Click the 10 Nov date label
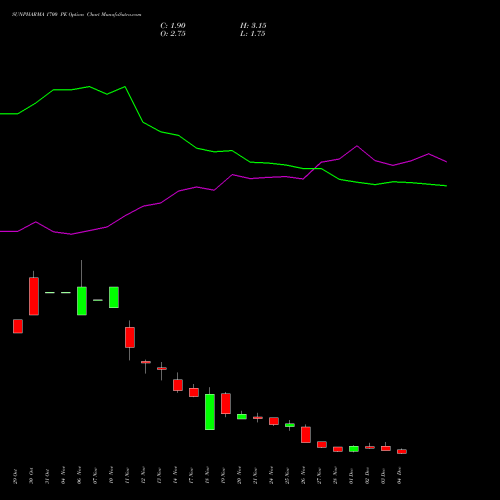Image resolution: width=500 pixels, height=500 pixels. (111, 476)
